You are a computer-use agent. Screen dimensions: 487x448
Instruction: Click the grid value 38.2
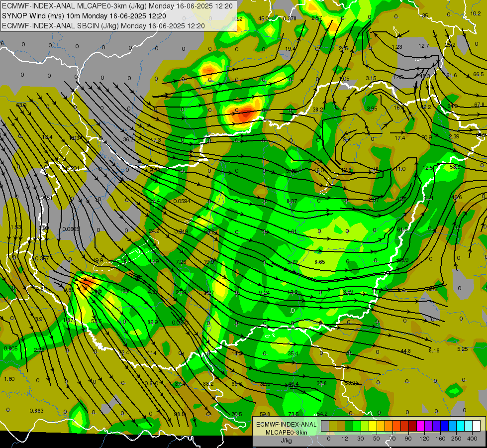click(318, 110)
